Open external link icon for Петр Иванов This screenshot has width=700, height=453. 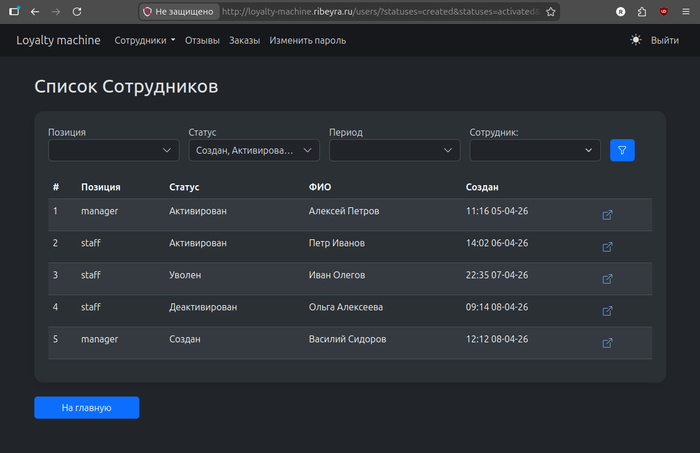(607, 247)
